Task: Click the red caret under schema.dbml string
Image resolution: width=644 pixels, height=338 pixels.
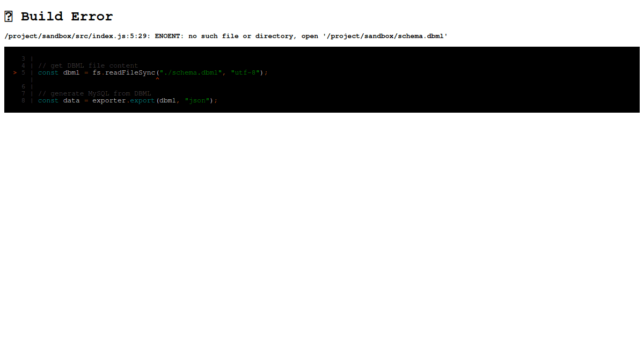Action: tap(157, 79)
